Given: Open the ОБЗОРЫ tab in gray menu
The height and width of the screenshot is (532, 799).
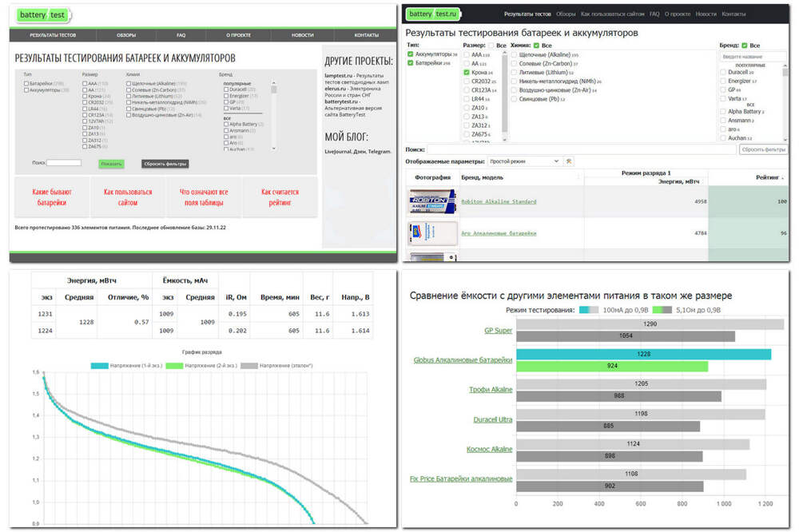Looking at the screenshot, I should click(126, 35).
